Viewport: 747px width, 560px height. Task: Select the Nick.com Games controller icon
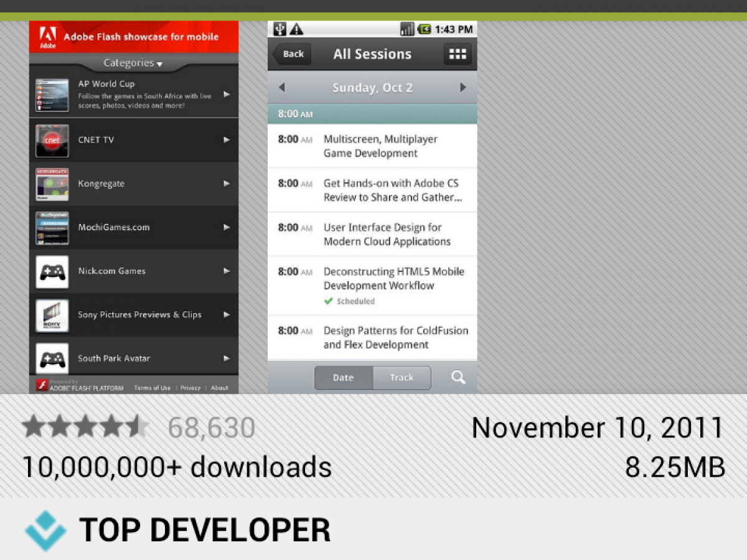(x=52, y=272)
